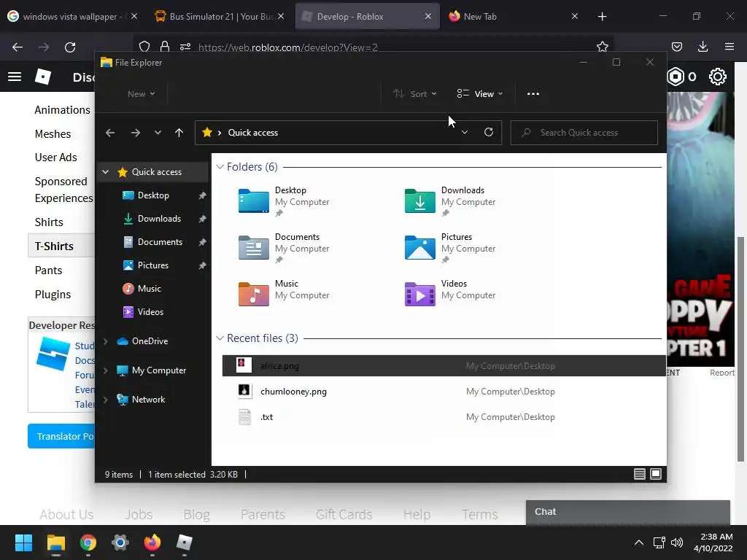747x560 pixels.
Task: Click the Translator Portal button
Action: 61,436
